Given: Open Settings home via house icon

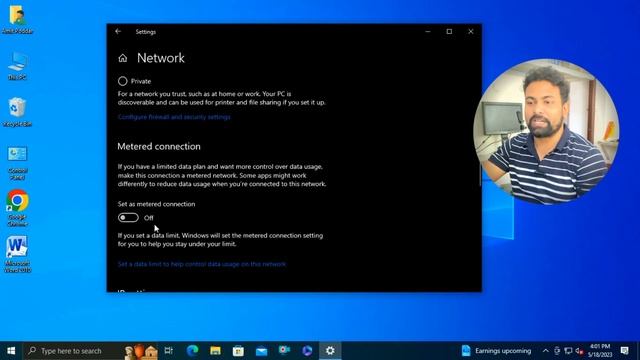Looking at the screenshot, I should click(123, 58).
